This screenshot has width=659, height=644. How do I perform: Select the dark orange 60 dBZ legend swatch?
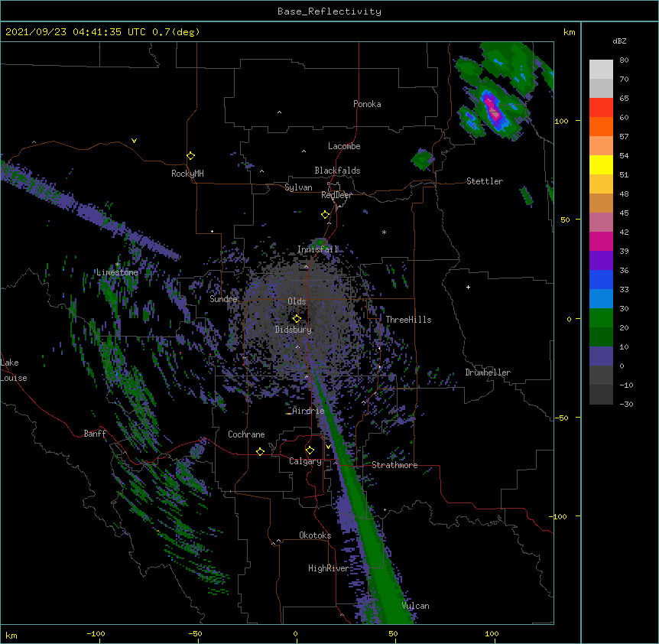(601, 126)
